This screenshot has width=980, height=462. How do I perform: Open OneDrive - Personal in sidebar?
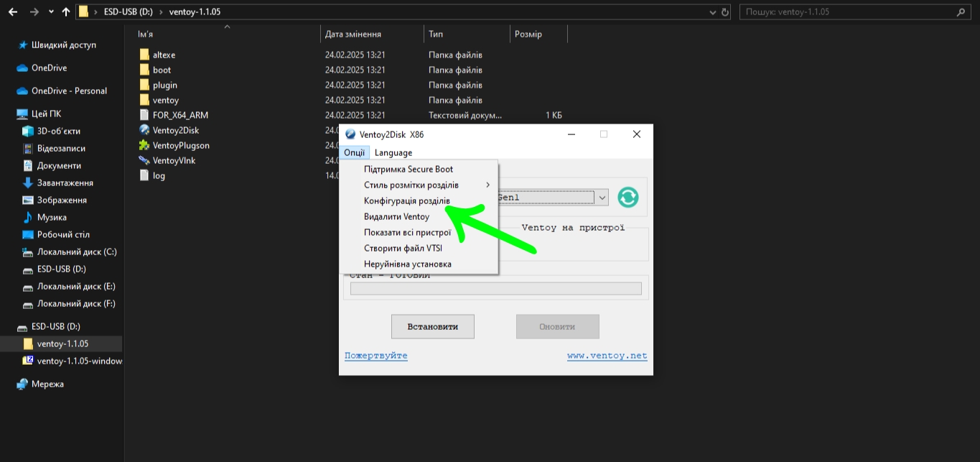pos(69,91)
